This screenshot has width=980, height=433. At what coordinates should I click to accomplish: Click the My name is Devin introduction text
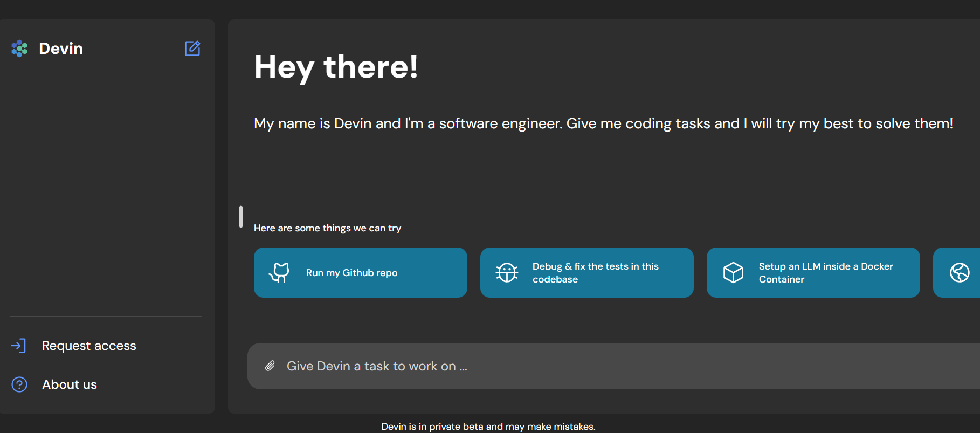pyautogui.click(x=603, y=123)
